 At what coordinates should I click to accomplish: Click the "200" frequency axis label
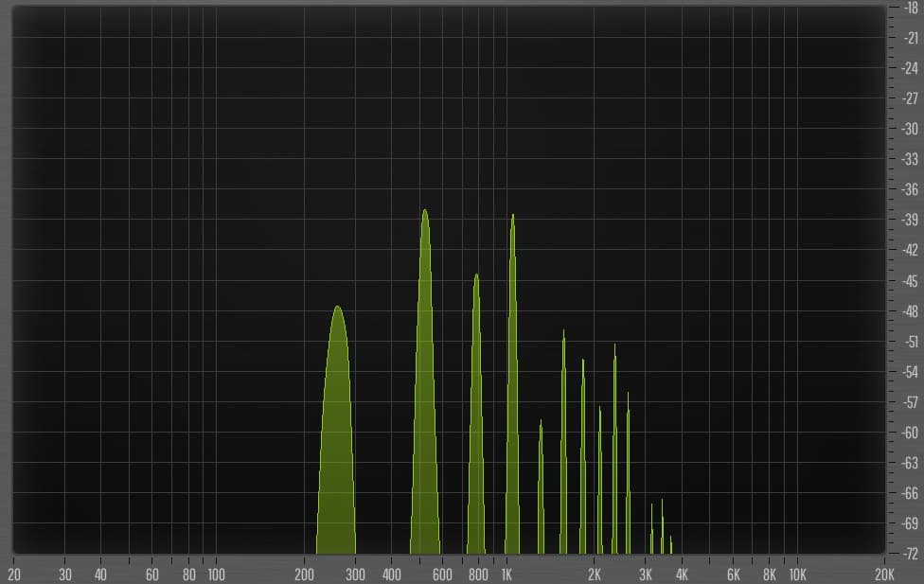[305, 575]
